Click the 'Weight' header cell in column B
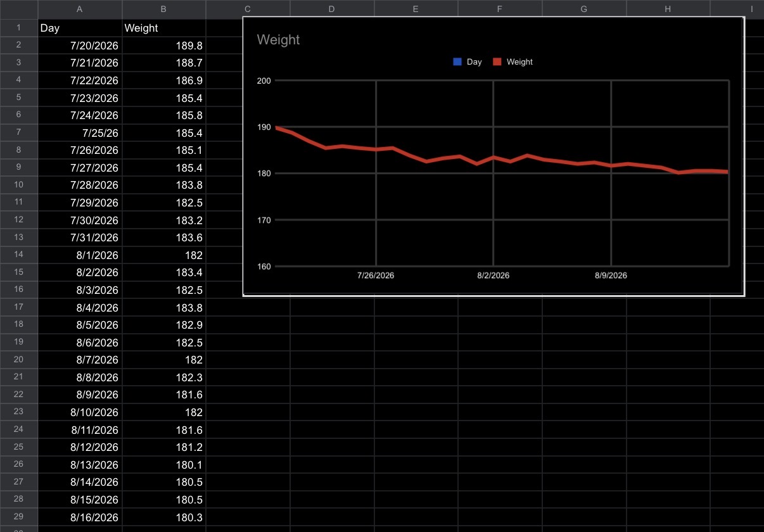764x532 pixels. click(x=164, y=28)
